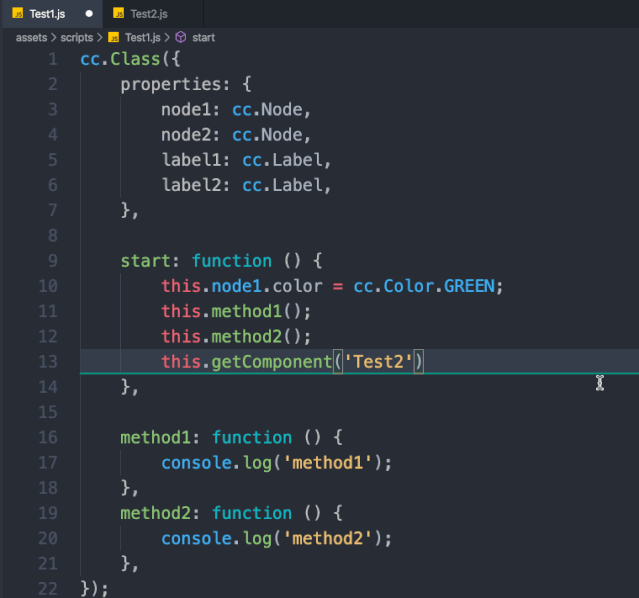Click line number 16 in the gutter
The width and height of the screenshot is (639, 598).
[x=48, y=437]
